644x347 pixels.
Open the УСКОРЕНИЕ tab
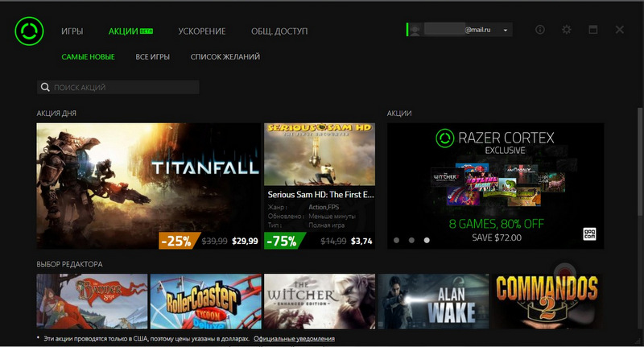(202, 31)
